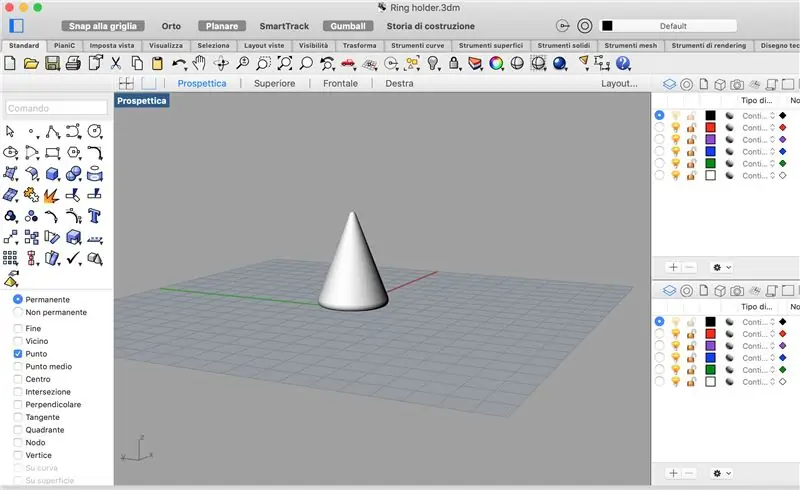
Task: Uncheck the Punto object snap checkbox
Action: [x=18, y=354]
